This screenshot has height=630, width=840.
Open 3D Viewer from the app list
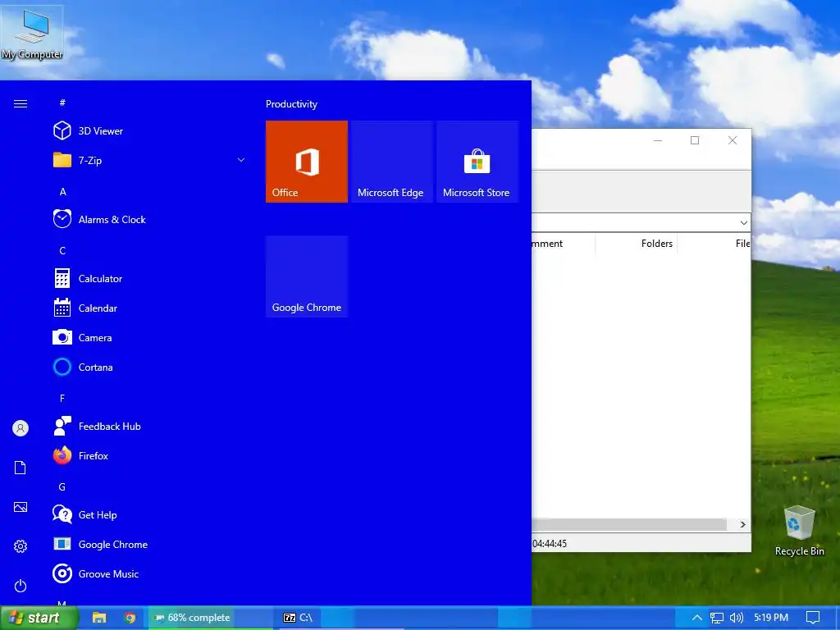point(101,130)
